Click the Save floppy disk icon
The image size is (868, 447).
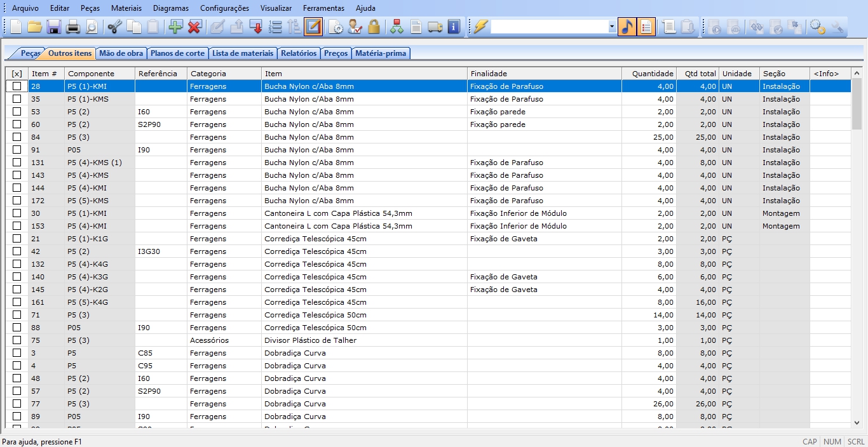coord(53,27)
